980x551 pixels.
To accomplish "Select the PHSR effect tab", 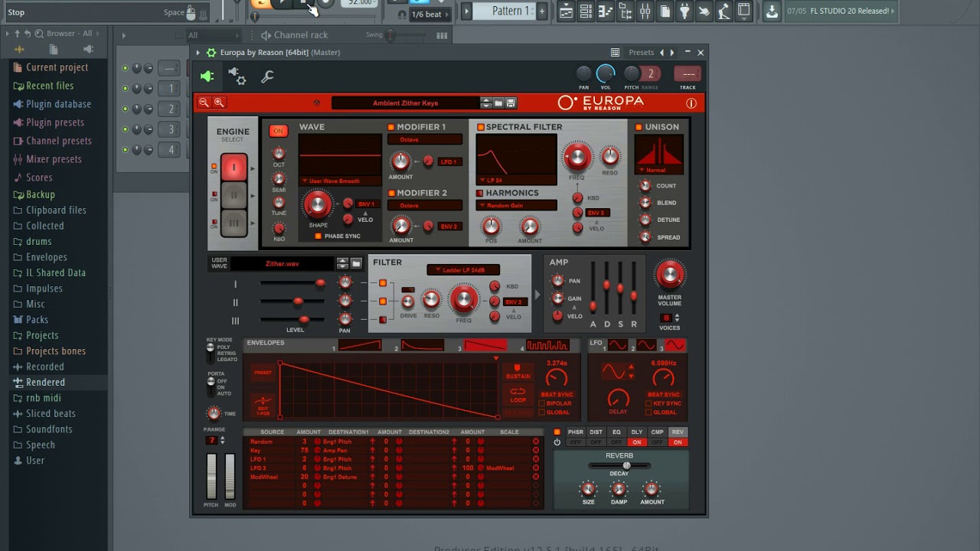I will (x=575, y=432).
